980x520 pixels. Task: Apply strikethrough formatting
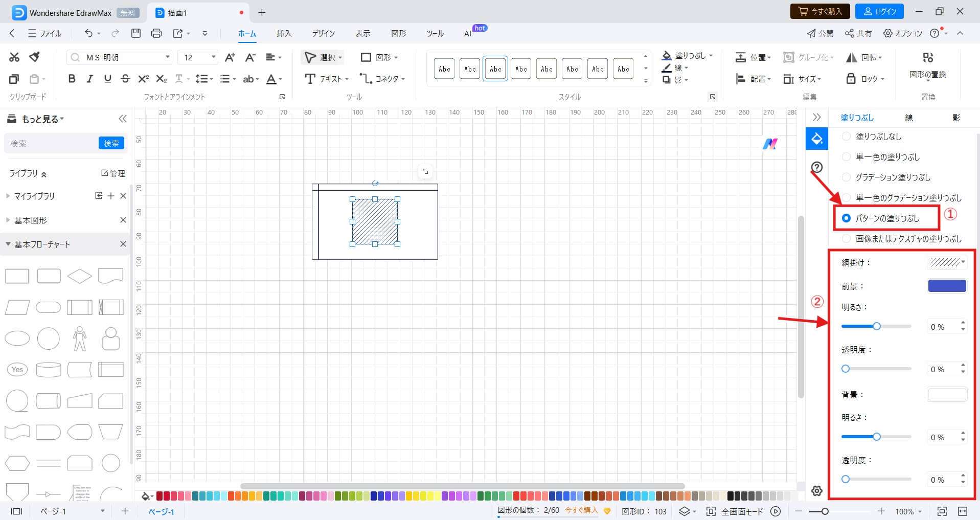125,79
